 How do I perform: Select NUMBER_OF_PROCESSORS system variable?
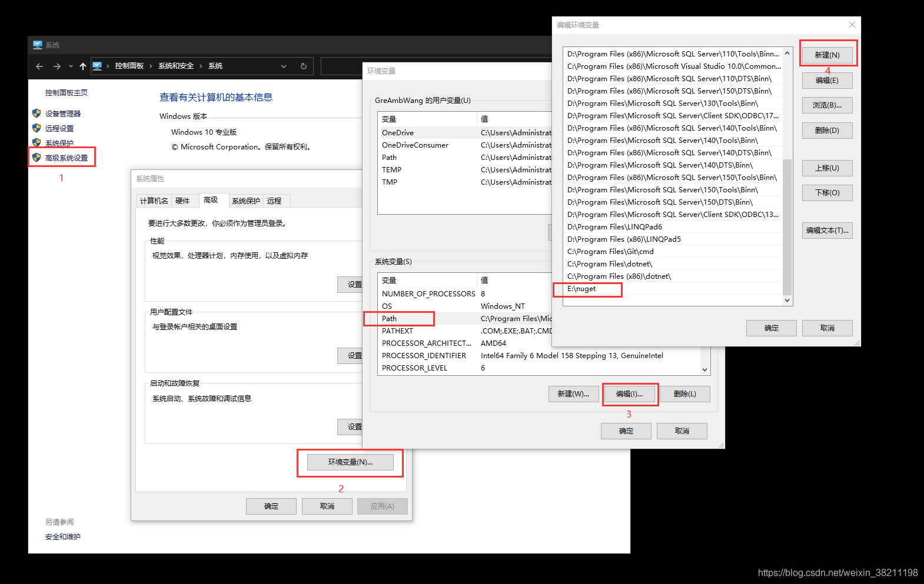(465, 294)
